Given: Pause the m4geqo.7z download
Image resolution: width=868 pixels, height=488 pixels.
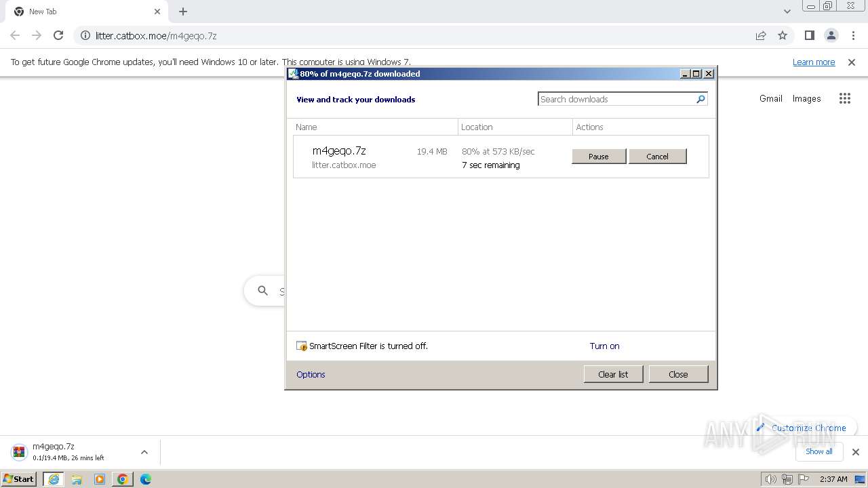Looking at the screenshot, I should tap(599, 157).
